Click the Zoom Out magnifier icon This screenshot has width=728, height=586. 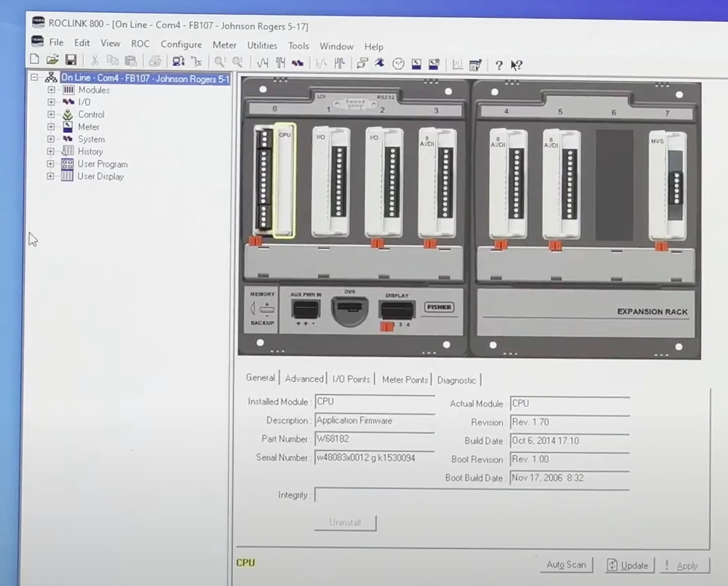tap(237, 63)
